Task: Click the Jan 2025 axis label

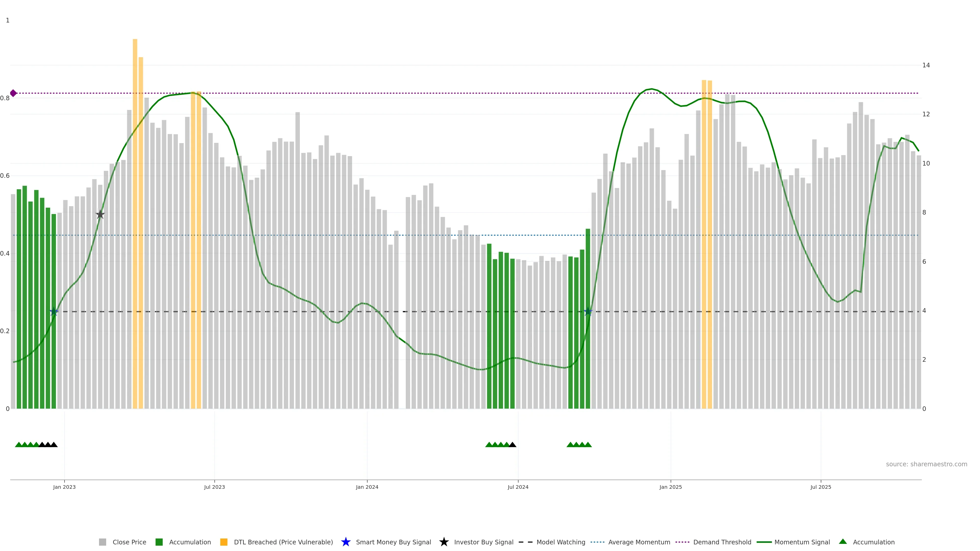Action: click(670, 487)
